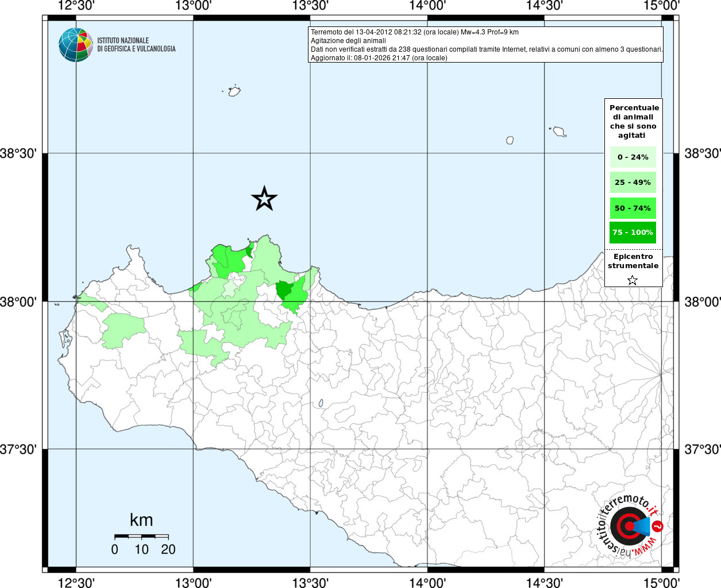
Task: Click the small star in the legend
Action: (x=633, y=280)
